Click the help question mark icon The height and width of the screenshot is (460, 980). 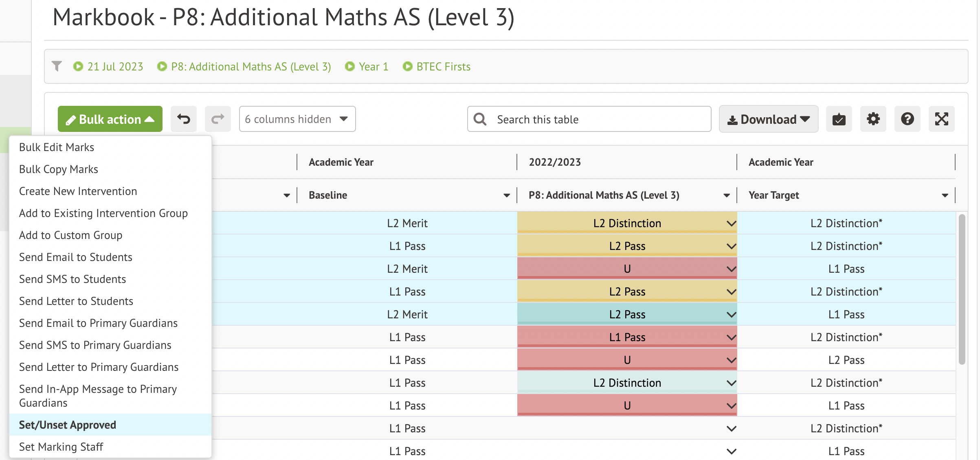tap(907, 119)
